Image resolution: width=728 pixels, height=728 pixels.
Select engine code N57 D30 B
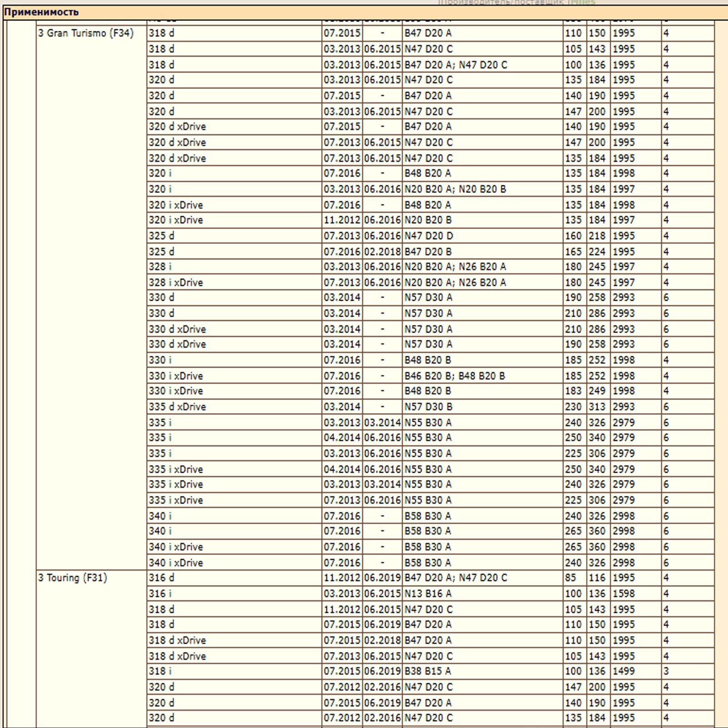[x=429, y=407]
